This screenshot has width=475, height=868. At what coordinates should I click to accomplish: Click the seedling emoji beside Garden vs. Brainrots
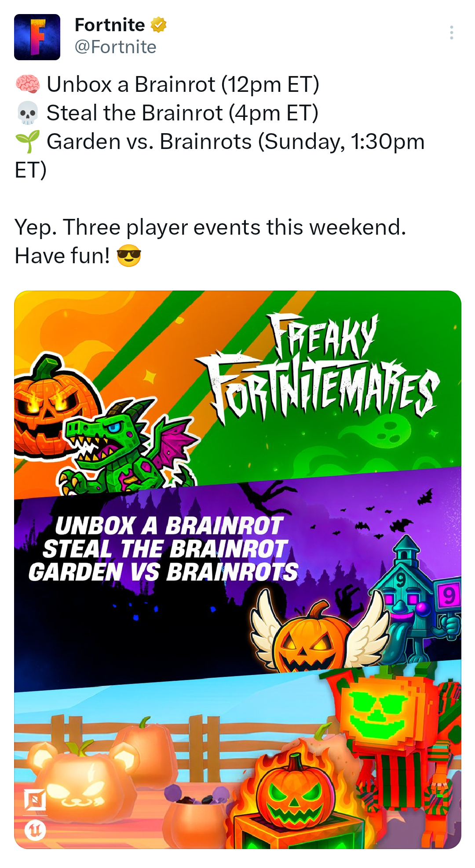pos(28,142)
